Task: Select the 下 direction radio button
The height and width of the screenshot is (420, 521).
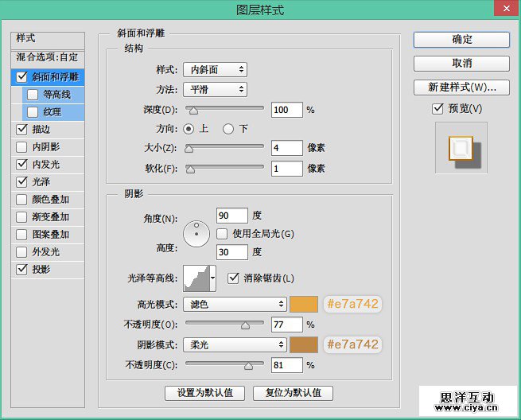Action: (x=228, y=129)
